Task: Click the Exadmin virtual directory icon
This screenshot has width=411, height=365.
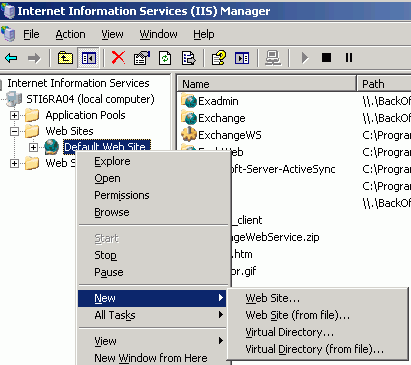Action: coord(190,101)
